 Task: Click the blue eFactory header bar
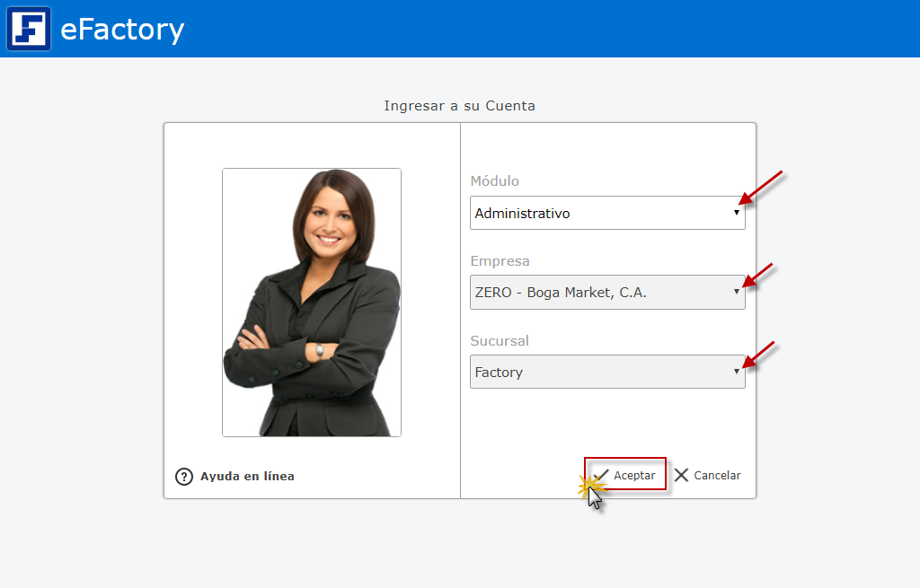[x=539, y=29]
